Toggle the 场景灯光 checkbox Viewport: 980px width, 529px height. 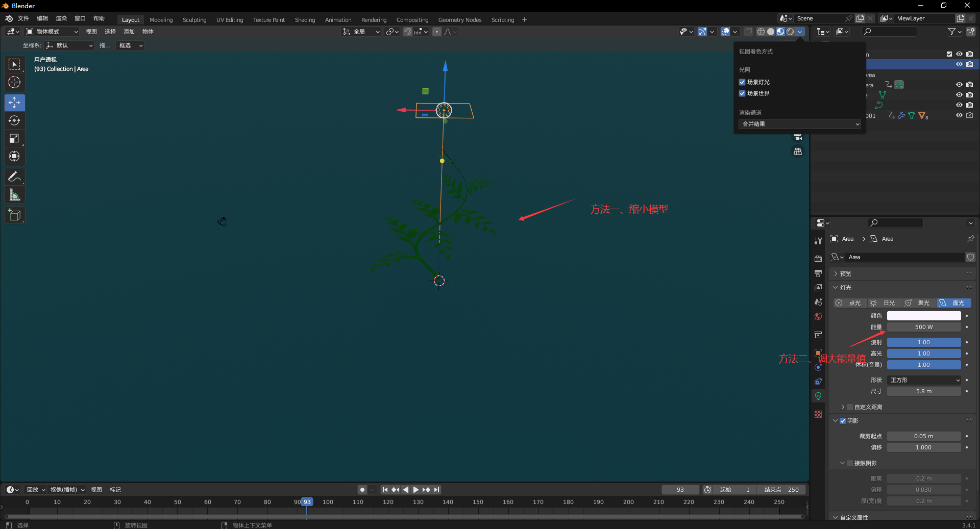pos(742,82)
